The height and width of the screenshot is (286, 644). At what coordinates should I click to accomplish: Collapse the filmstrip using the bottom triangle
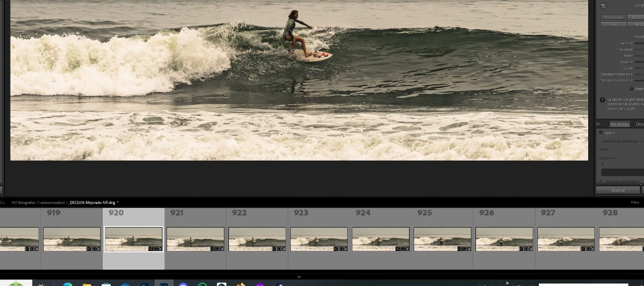(x=299, y=277)
